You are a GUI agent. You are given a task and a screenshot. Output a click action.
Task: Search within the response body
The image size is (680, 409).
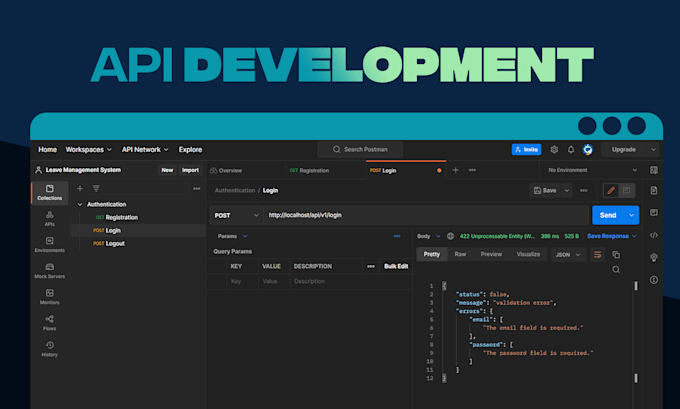(x=616, y=270)
